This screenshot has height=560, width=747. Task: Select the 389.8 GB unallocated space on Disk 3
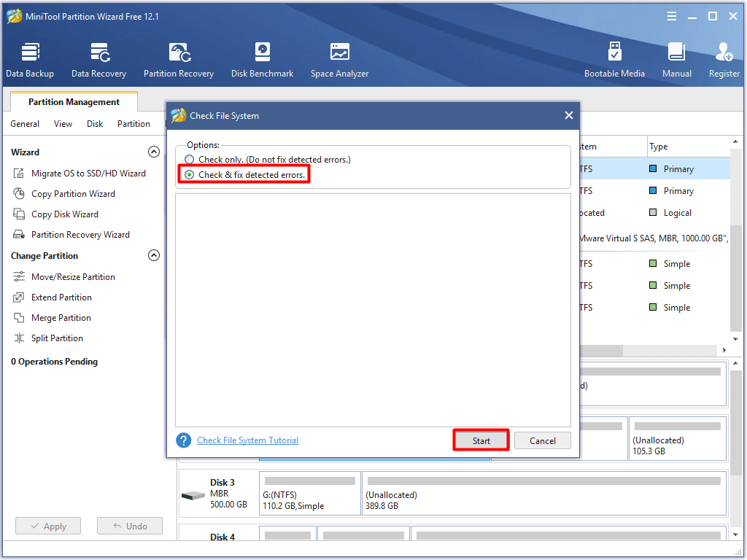(x=544, y=494)
